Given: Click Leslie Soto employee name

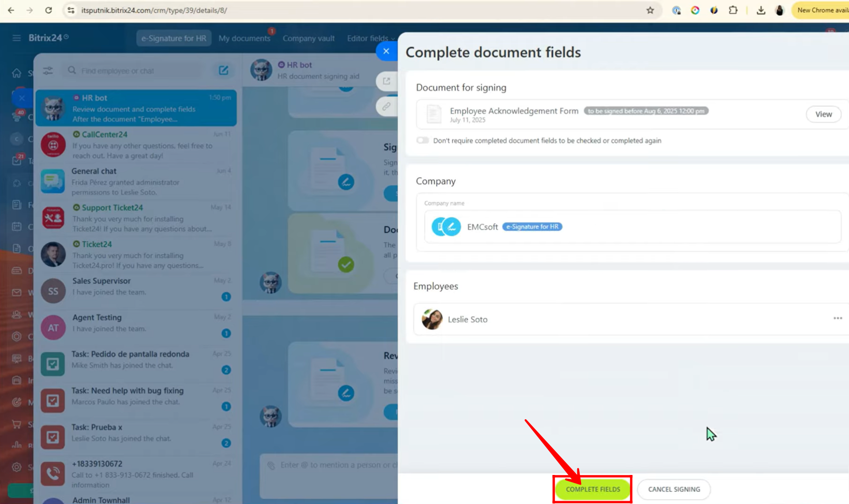Looking at the screenshot, I should pyautogui.click(x=468, y=319).
